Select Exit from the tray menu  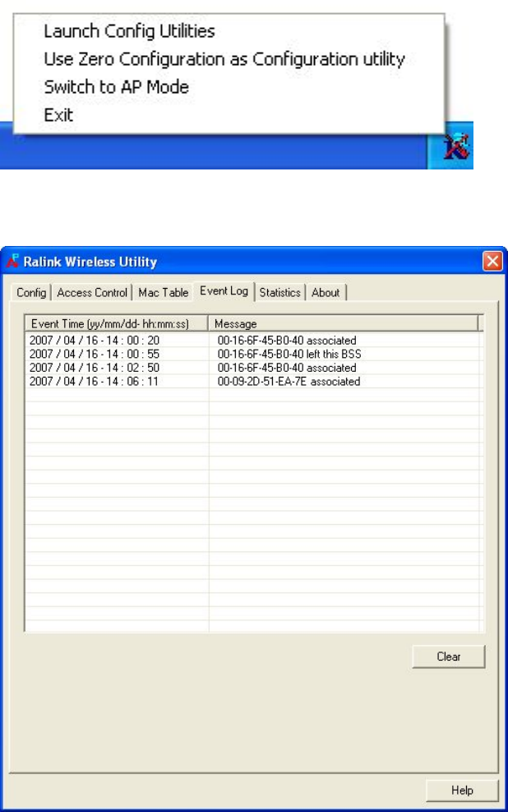tap(58, 115)
